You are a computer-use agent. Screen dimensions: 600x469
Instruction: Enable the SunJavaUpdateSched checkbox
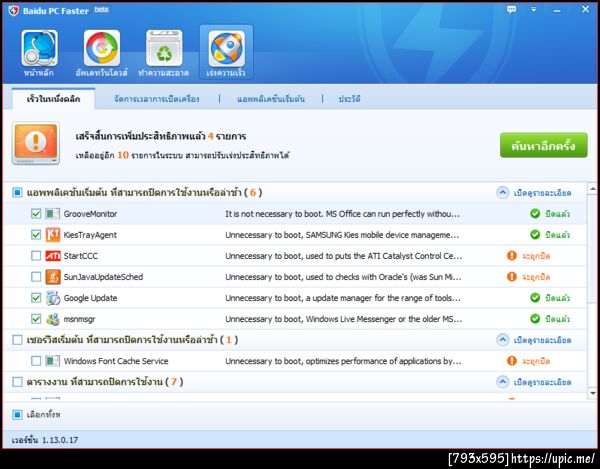tap(36, 277)
